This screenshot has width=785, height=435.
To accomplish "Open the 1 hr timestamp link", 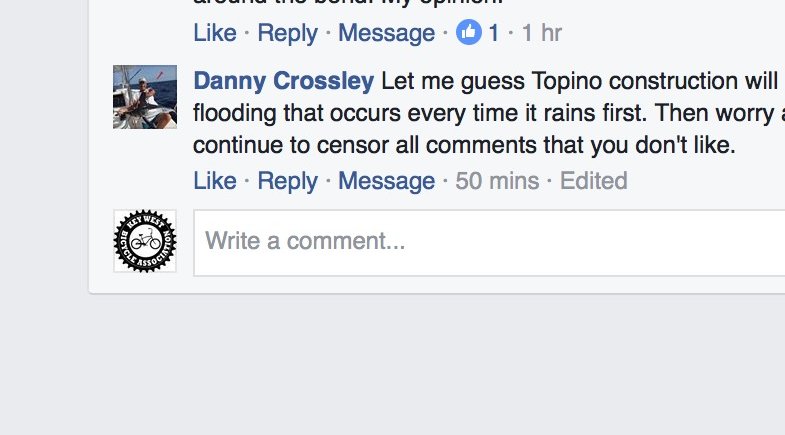I will click(x=542, y=33).
